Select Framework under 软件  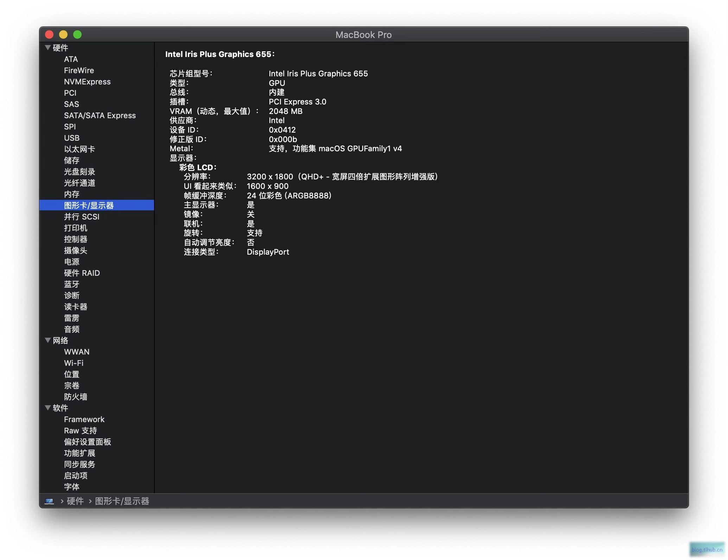tap(84, 419)
